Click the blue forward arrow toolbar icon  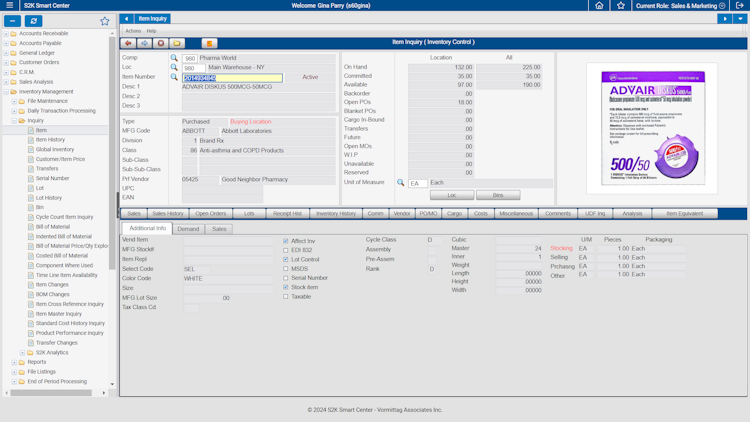144,43
